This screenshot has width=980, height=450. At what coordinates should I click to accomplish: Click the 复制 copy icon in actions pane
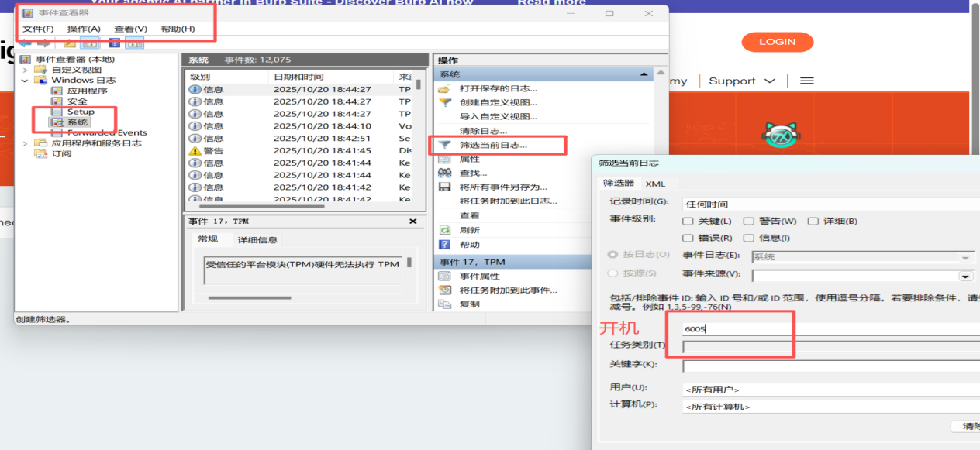coord(445,304)
